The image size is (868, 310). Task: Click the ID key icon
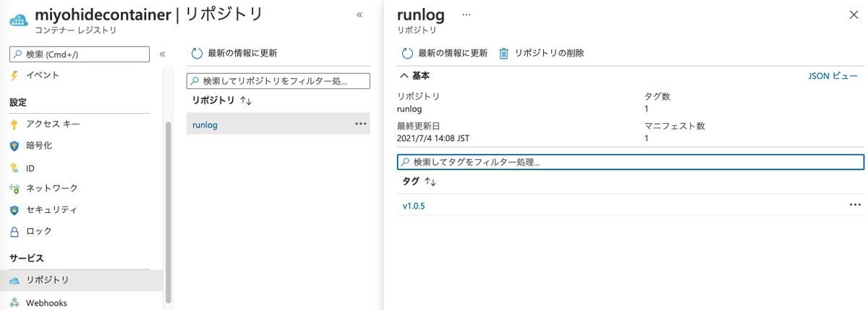tap(14, 167)
